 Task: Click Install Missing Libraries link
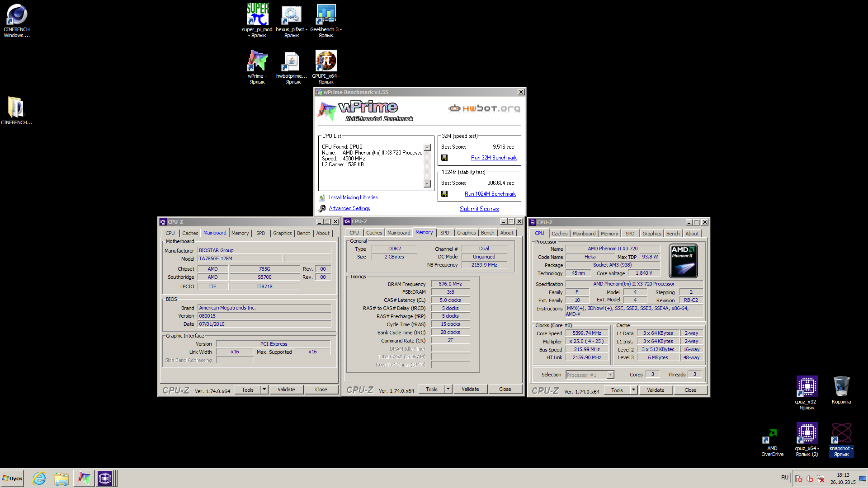[353, 197]
